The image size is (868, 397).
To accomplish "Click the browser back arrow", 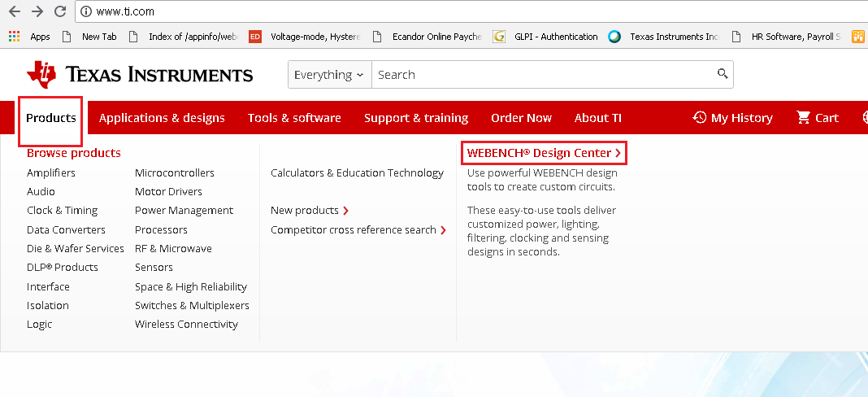I will coord(15,11).
